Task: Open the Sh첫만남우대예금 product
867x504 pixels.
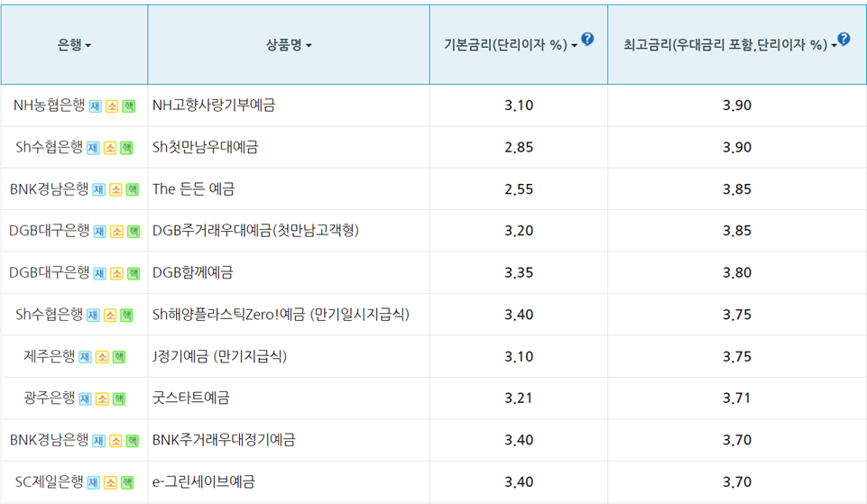Action: tap(205, 147)
